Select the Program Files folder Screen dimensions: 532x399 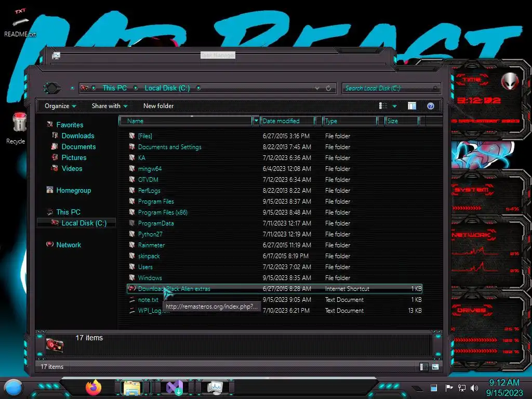[156, 201]
